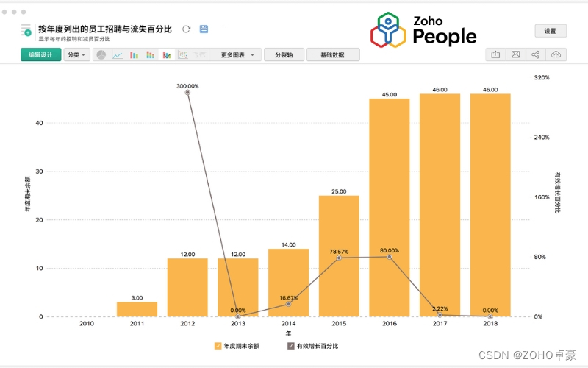Click the x-axis title 年
588x368 pixels.
coord(288,333)
